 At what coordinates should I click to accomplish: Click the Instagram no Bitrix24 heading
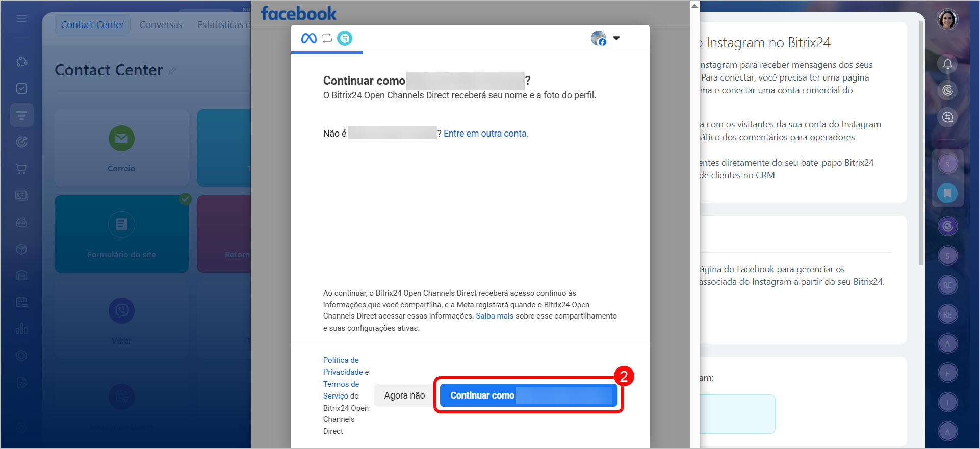pos(765,43)
